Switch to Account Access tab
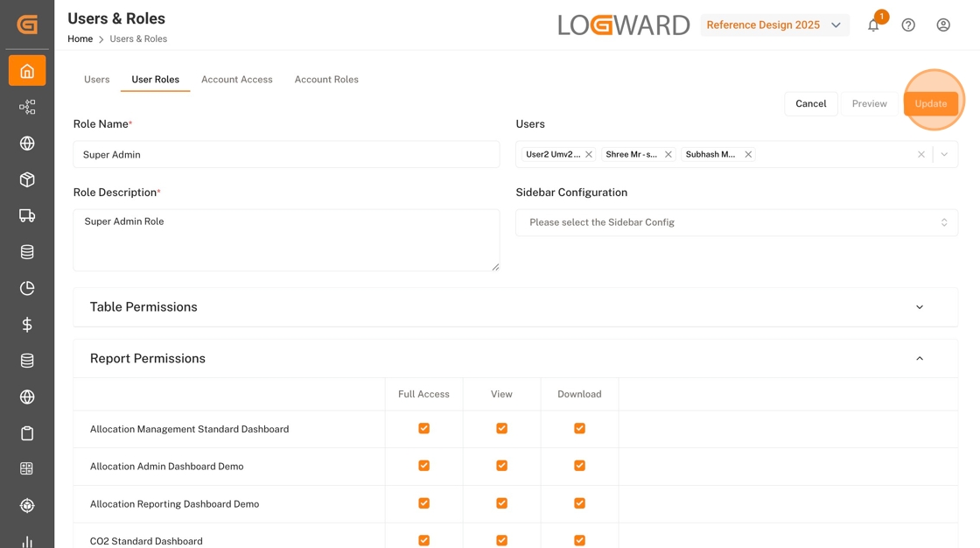Screen dimensions: 980x548 237,80
